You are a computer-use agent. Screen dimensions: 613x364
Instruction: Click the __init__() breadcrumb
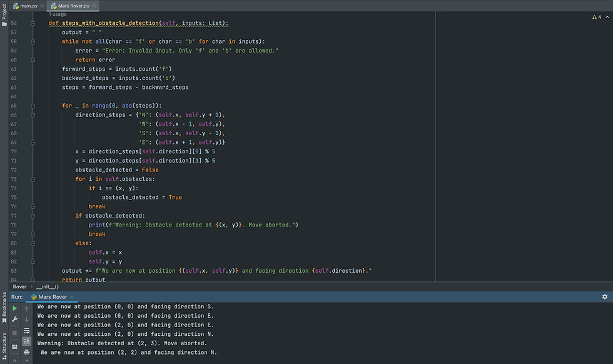pyautogui.click(x=48, y=286)
